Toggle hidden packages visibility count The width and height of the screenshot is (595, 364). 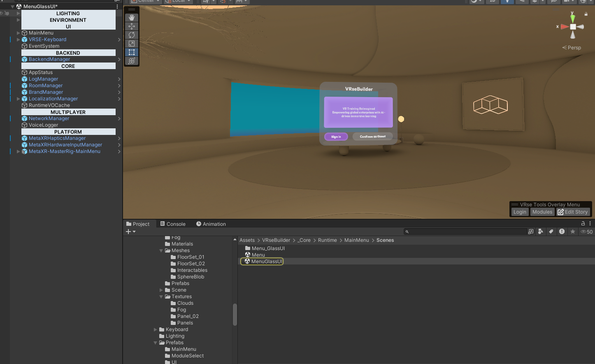586,232
